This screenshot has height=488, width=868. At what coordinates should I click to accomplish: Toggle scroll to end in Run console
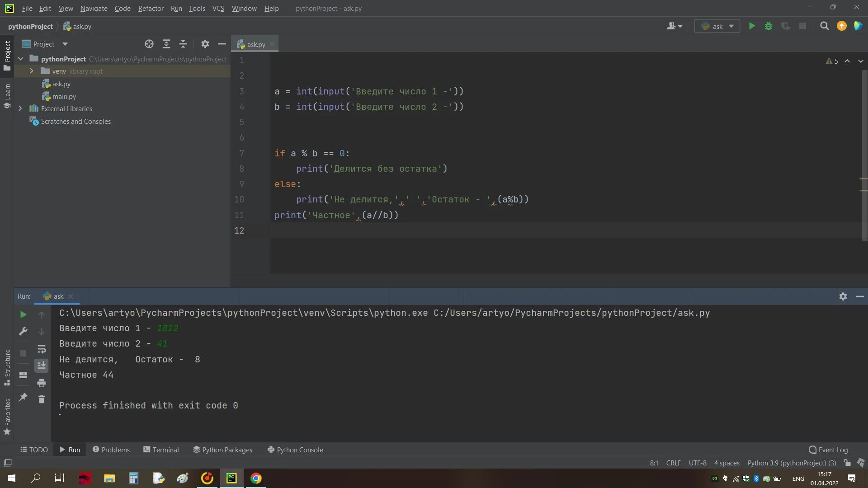(42, 366)
